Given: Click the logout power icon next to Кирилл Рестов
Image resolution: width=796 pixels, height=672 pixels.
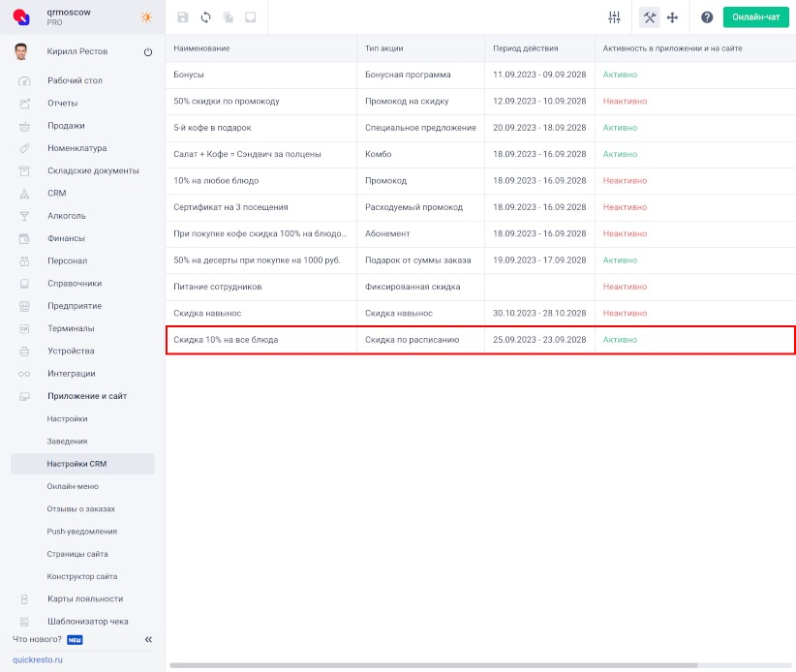Looking at the screenshot, I should pyautogui.click(x=148, y=51).
